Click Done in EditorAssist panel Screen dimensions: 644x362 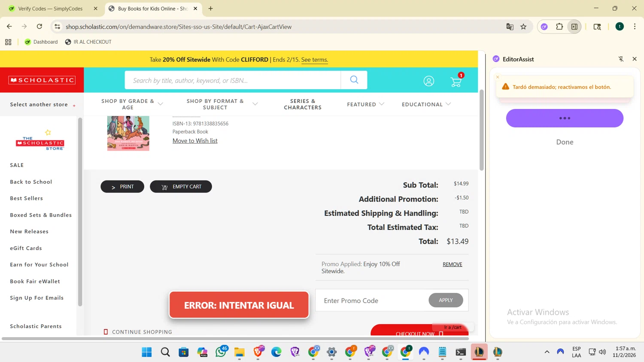[565, 142]
